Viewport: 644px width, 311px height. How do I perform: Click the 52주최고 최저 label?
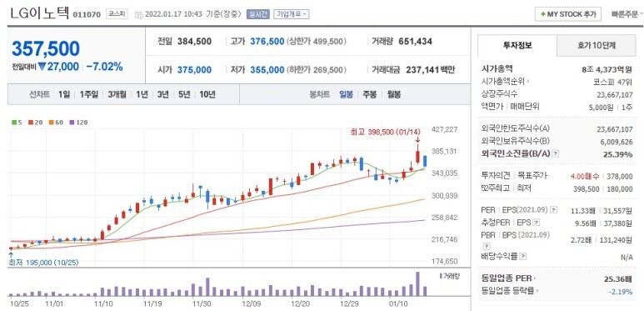click(x=506, y=188)
